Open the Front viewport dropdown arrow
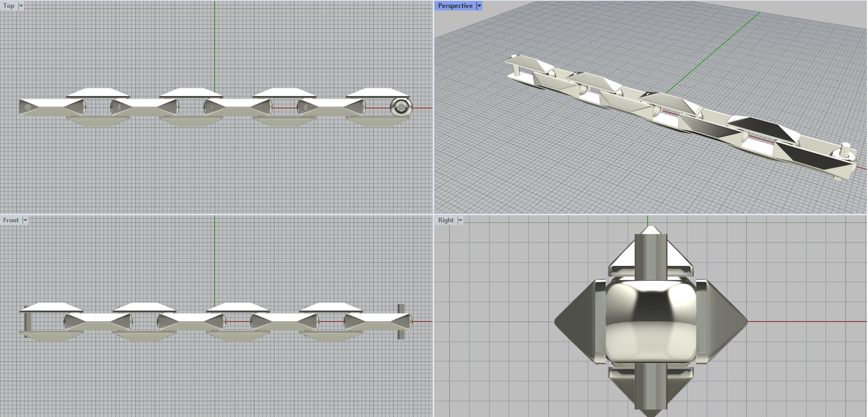This screenshot has height=417, width=868. tap(25, 220)
